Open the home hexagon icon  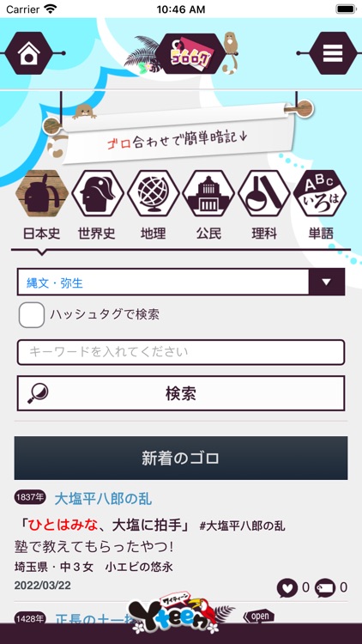click(x=28, y=53)
